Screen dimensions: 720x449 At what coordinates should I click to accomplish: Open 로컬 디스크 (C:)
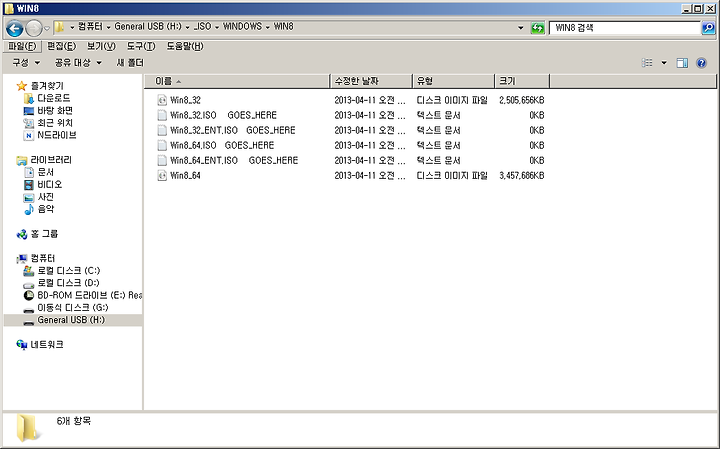click(69, 271)
